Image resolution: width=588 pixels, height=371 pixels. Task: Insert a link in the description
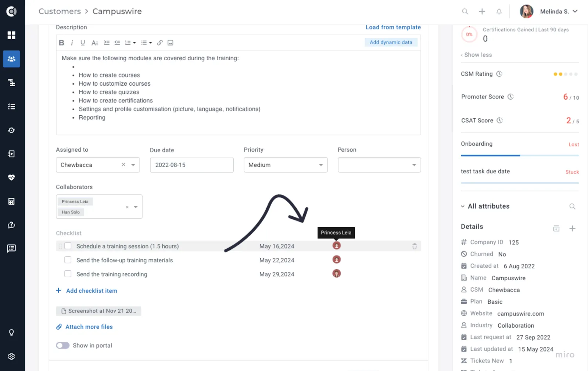point(160,43)
